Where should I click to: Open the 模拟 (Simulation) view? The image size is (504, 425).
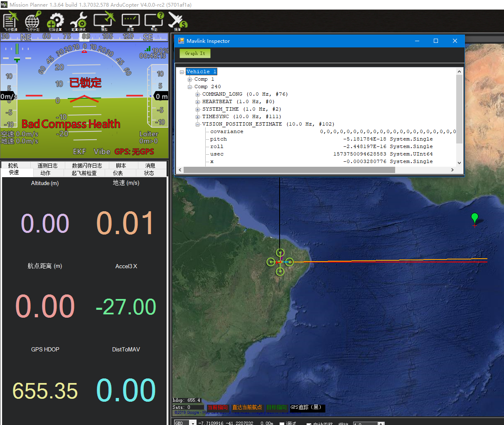coord(104,21)
